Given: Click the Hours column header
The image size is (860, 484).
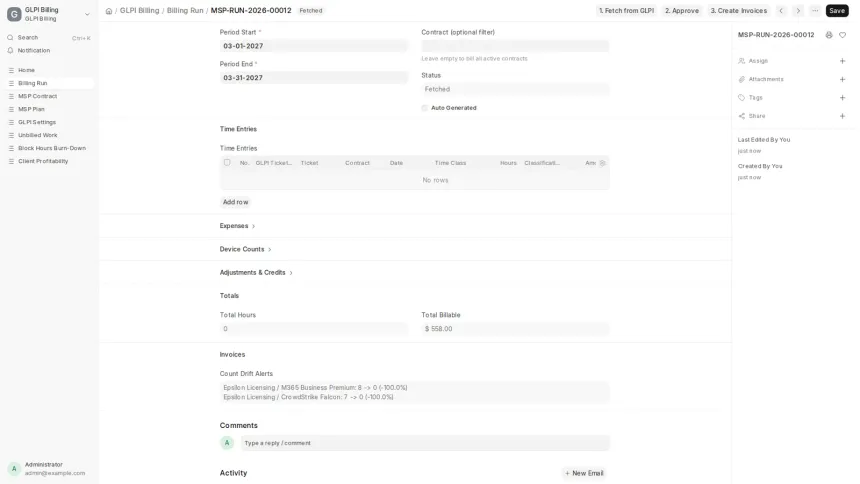Looking at the screenshot, I should pyautogui.click(x=508, y=163).
